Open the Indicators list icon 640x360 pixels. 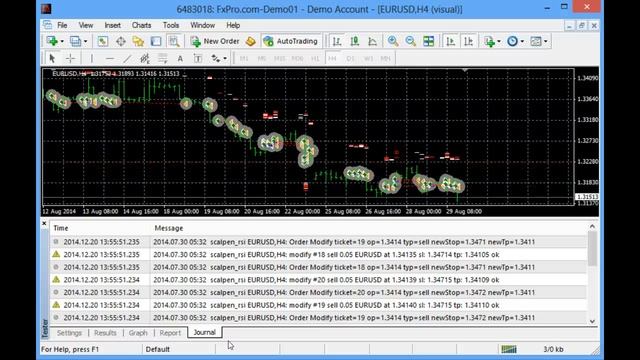489,41
